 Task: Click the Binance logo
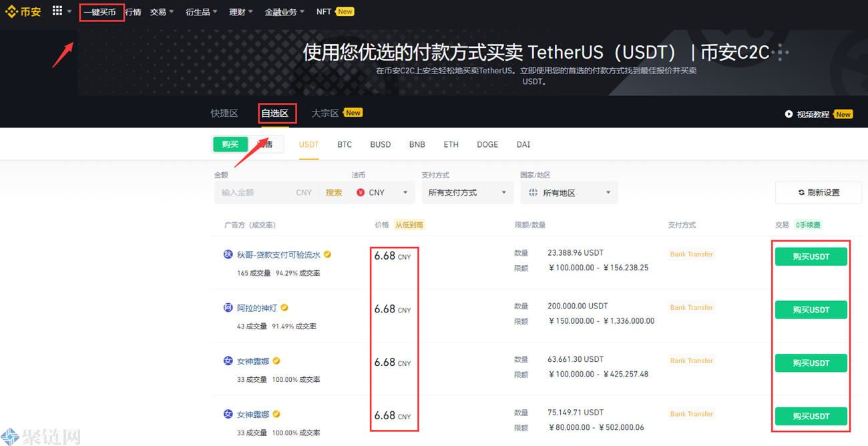coord(23,11)
